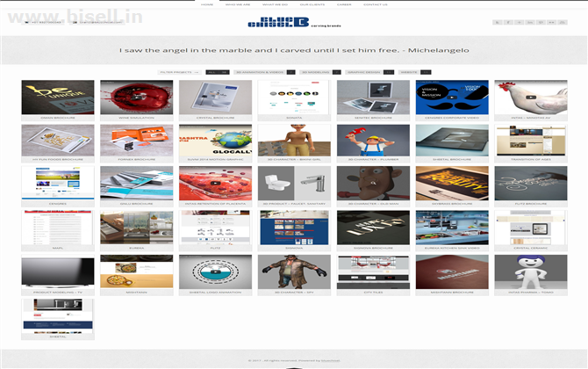The width and height of the screenshot is (588, 369).
Task: Open 3D Character Old Man thumbnail
Action: pyautogui.click(x=373, y=184)
